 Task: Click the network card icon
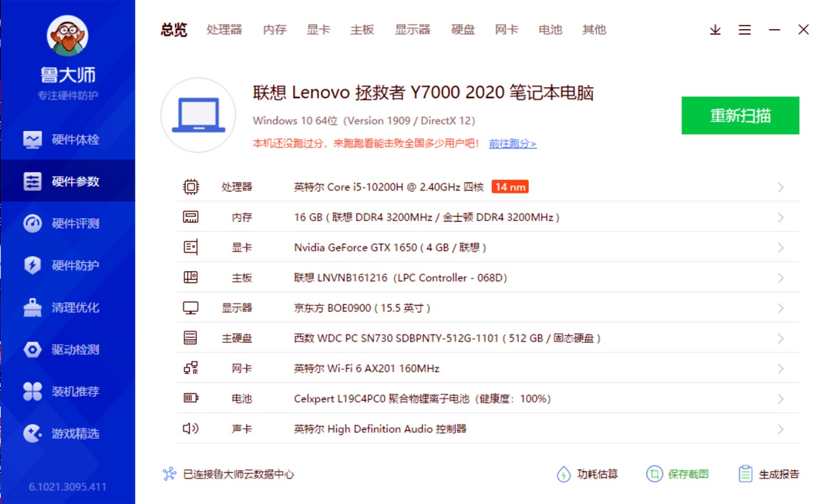click(x=190, y=368)
